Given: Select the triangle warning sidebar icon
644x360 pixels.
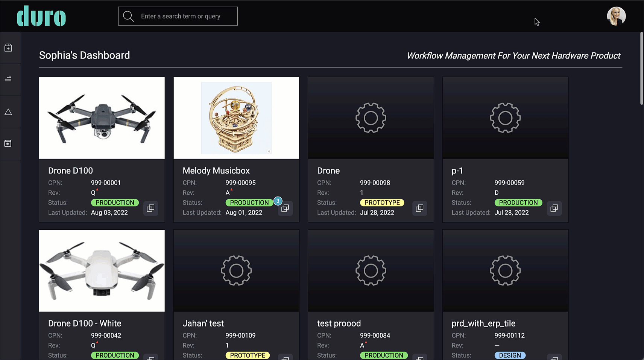Looking at the screenshot, I should coord(8,111).
